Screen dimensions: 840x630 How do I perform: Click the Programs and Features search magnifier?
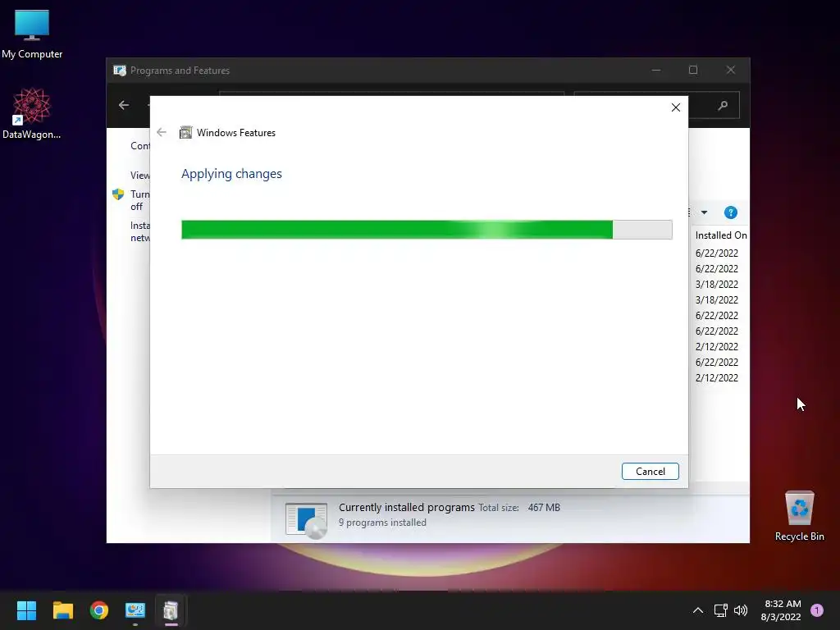point(724,105)
